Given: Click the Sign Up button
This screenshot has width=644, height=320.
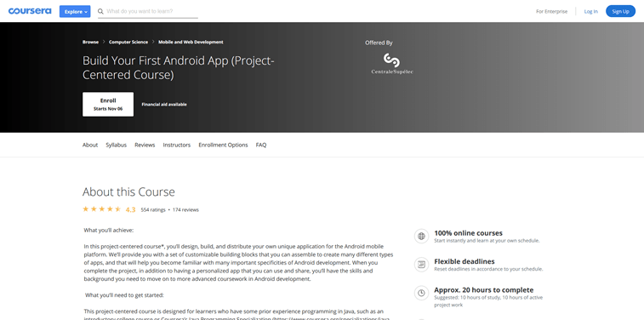Looking at the screenshot, I should coord(620,12).
